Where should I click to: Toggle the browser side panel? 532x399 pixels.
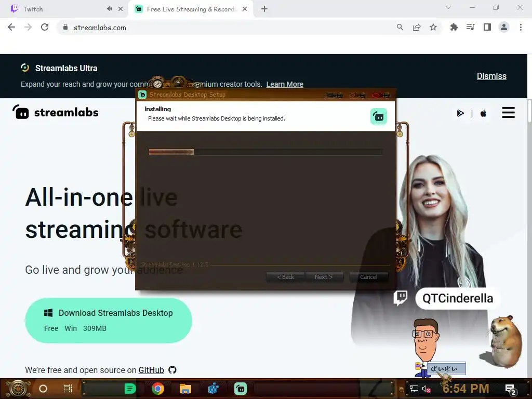click(487, 27)
